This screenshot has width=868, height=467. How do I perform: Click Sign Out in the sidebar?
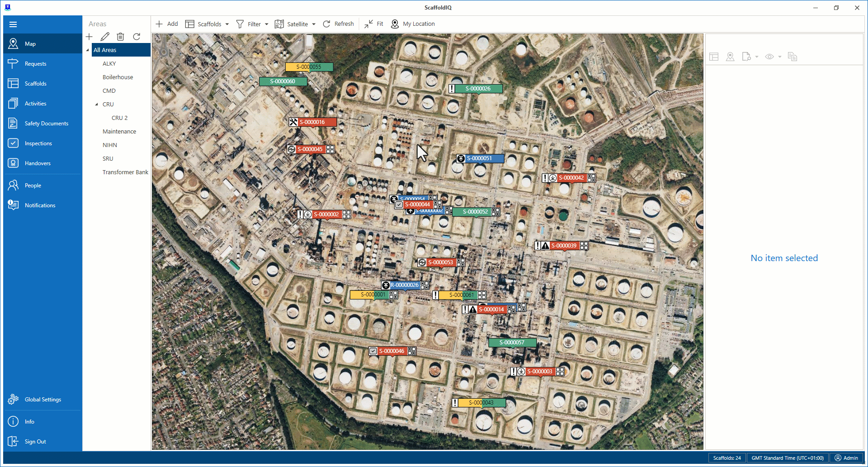(35, 442)
